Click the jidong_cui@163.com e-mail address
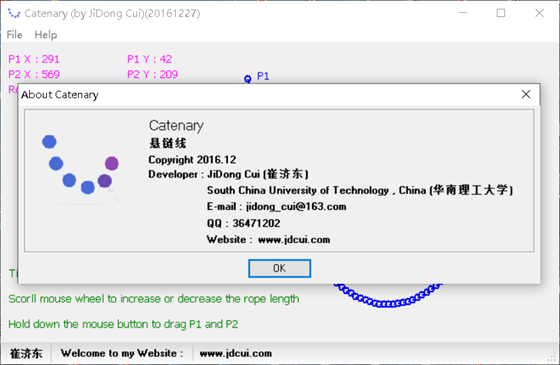The width and height of the screenshot is (560, 365). [296, 206]
